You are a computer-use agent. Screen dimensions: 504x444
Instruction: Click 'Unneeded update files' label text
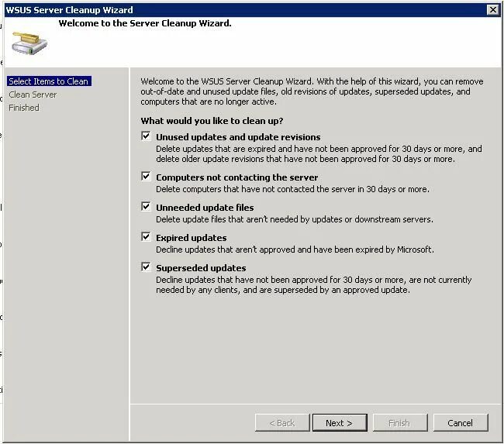pyautogui.click(x=205, y=208)
